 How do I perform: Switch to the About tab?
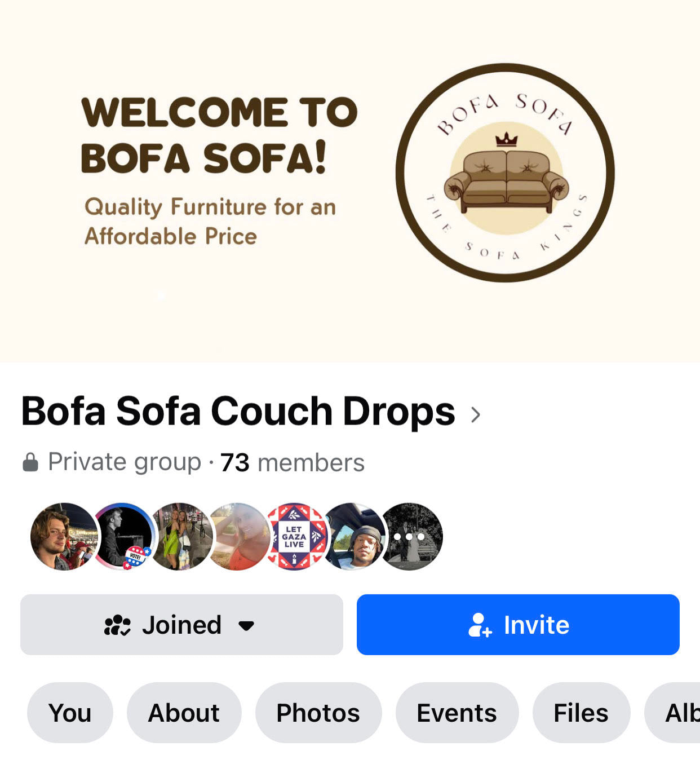click(x=184, y=713)
